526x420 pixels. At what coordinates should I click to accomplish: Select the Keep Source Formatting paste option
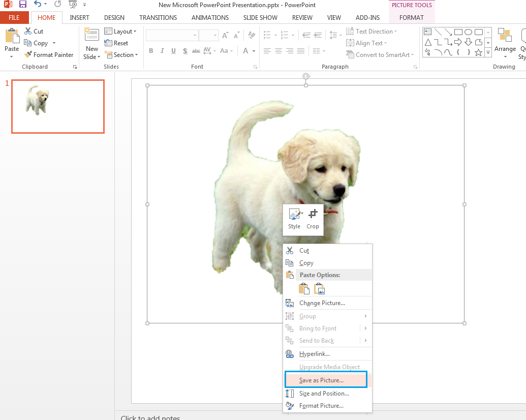pyautogui.click(x=304, y=288)
